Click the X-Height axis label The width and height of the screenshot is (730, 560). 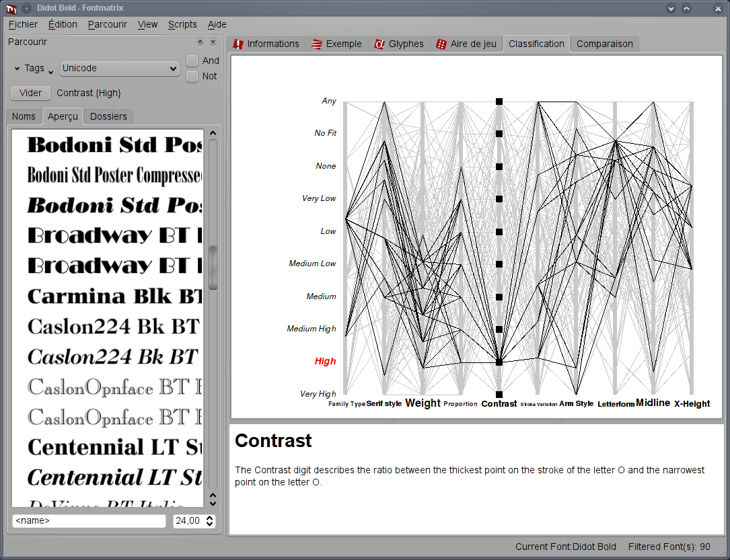point(692,404)
